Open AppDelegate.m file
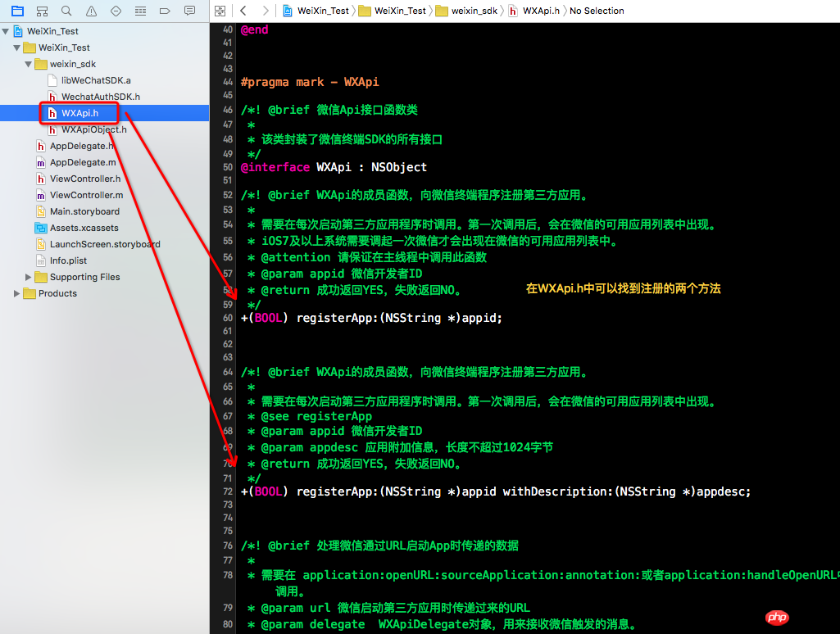The height and width of the screenshot is (634, 840). [x=83, y=162]
